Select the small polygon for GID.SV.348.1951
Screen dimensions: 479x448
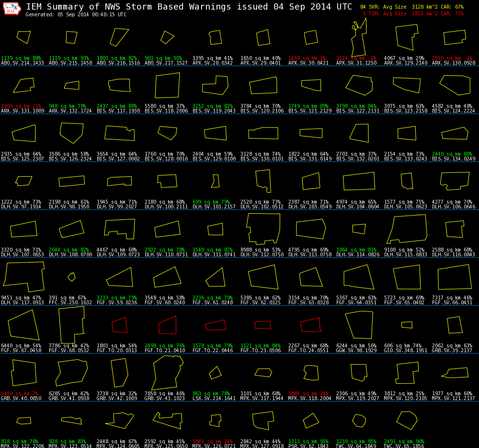tap(407, 325)
